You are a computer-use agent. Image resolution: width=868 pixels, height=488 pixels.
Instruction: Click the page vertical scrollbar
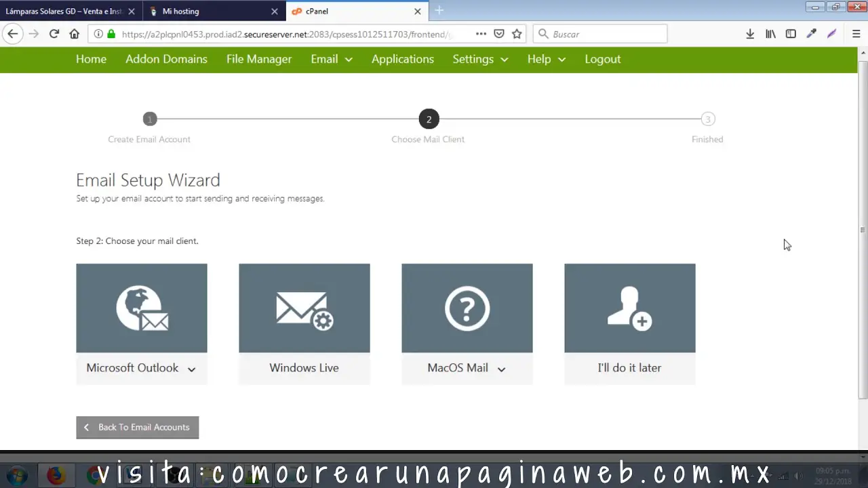(x=863, y=230)
